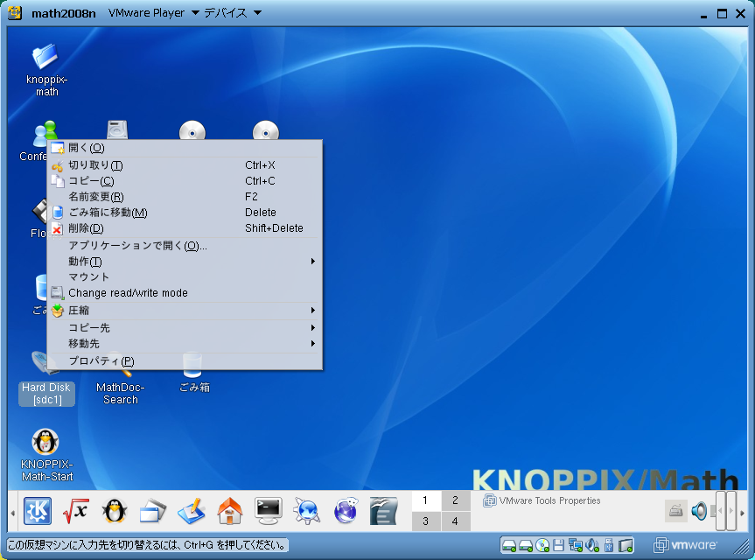Select アプリケーションで開く(O)... menu entry

pyautogui.click(x=185, y=246)
